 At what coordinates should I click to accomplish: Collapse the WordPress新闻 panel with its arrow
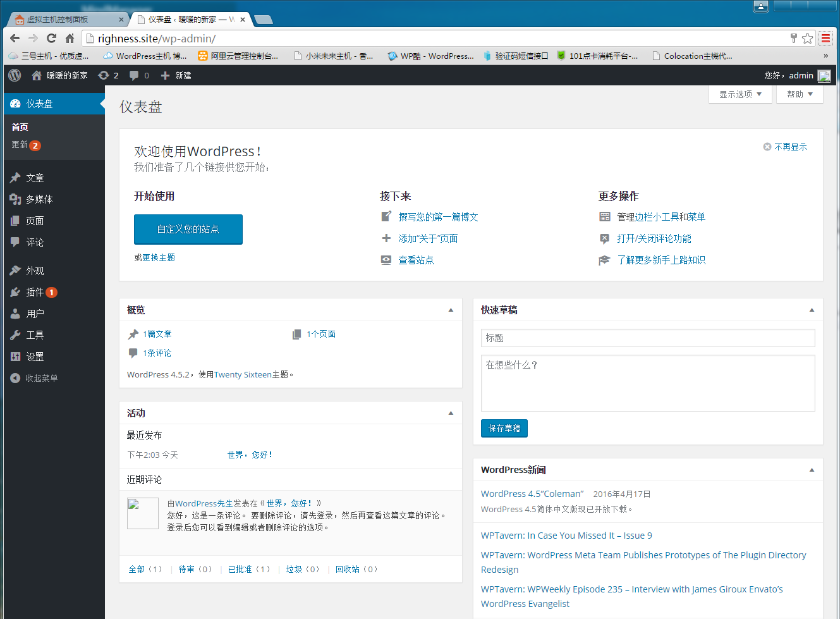tap(812, 470)
